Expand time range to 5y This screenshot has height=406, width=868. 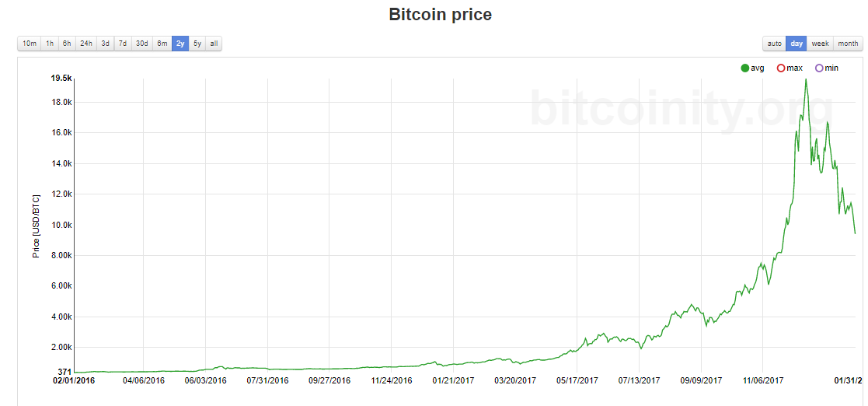pos(197,44)
